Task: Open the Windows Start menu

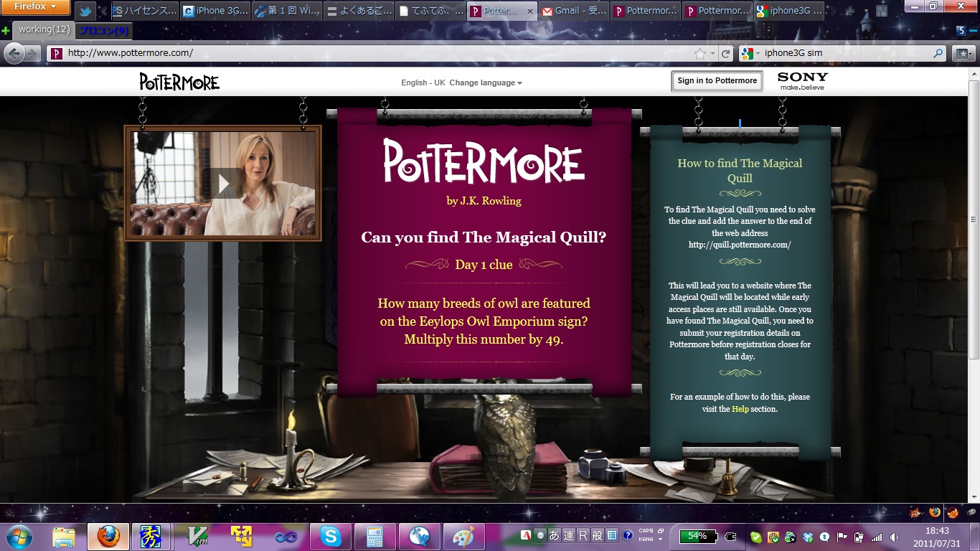Action: [19, 536]
